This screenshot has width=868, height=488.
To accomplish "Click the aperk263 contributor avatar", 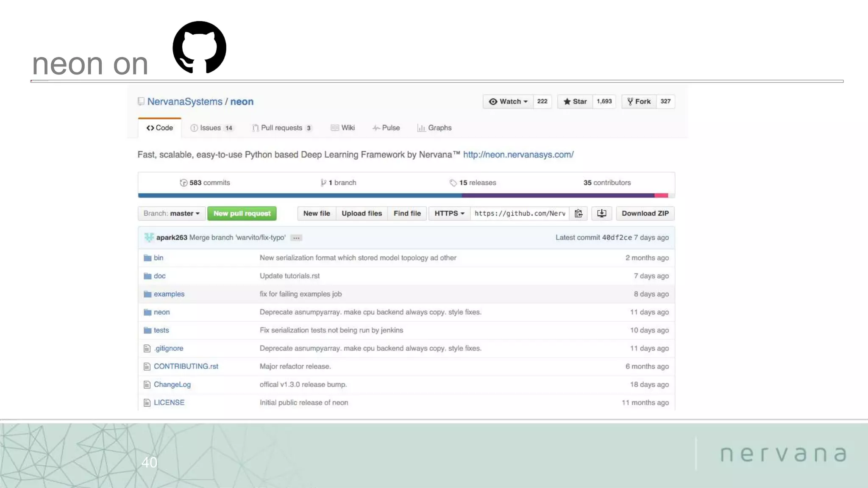I will 149,238.
